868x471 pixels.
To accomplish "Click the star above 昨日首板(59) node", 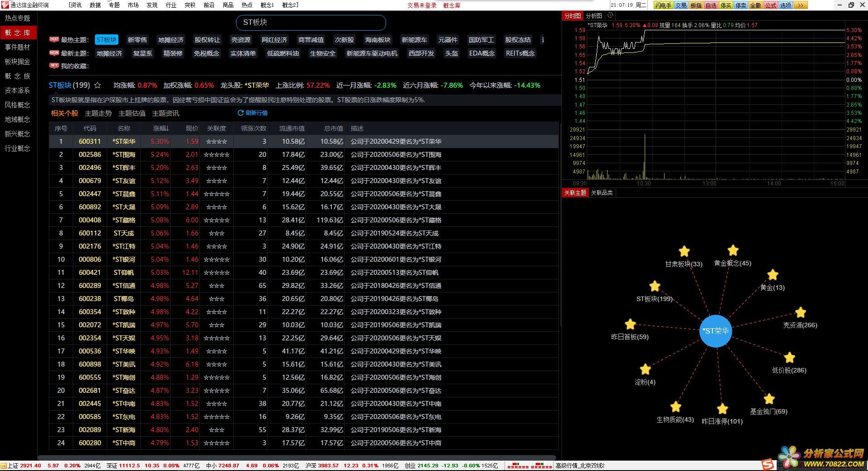I will point(630,324).
